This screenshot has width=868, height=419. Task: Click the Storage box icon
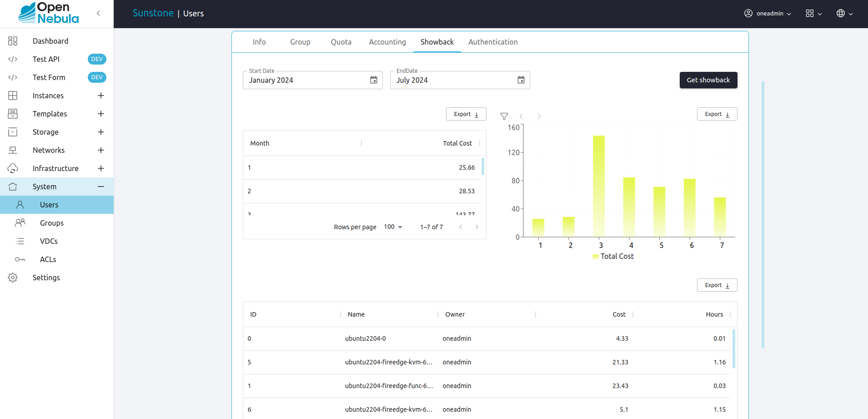tap(13, 132)
